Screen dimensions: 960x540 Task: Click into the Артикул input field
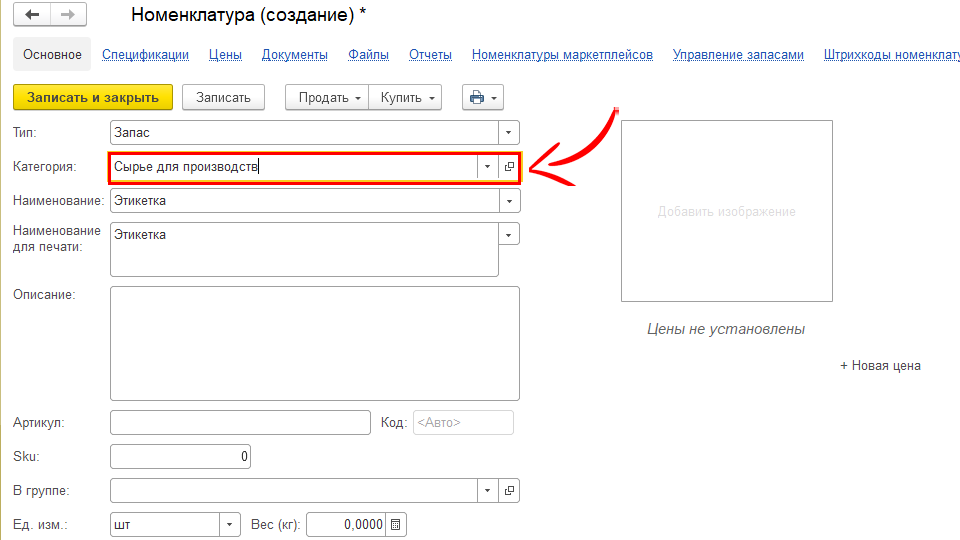coord(240,422)
